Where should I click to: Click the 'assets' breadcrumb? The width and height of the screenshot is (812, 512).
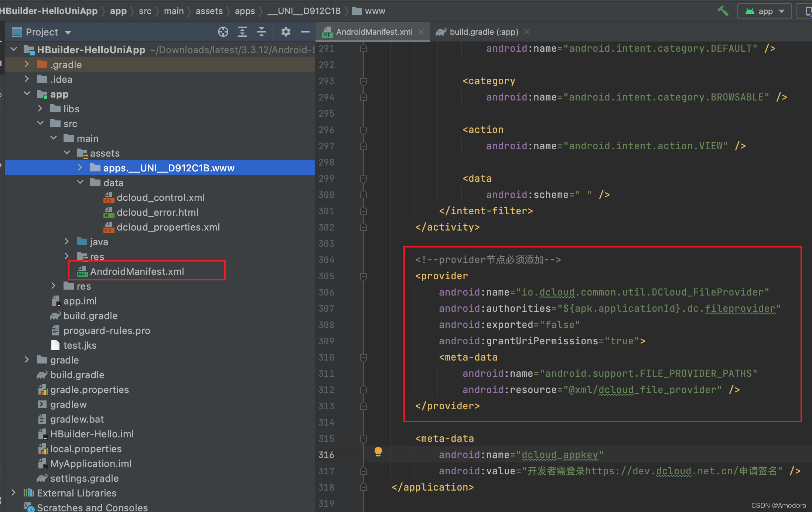[x=209, y=11]
